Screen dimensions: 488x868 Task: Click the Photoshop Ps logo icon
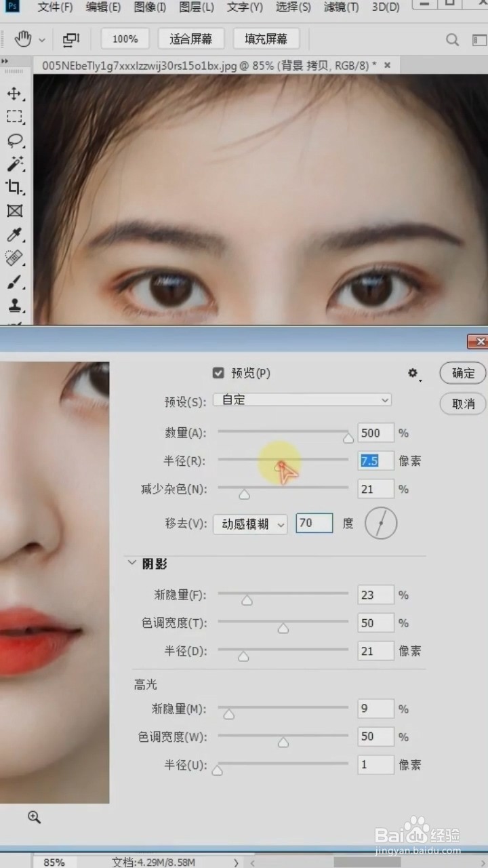click(x=13, y=7)
